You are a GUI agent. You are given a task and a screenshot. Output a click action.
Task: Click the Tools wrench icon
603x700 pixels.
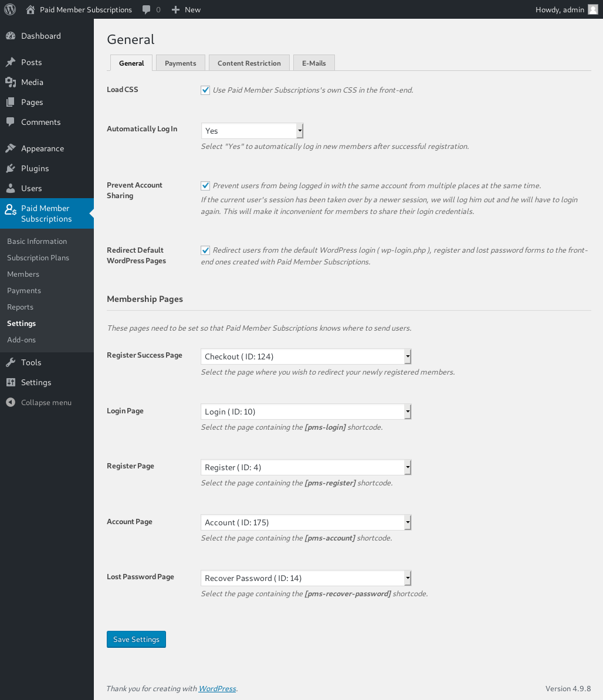click(x=11, y=362)
